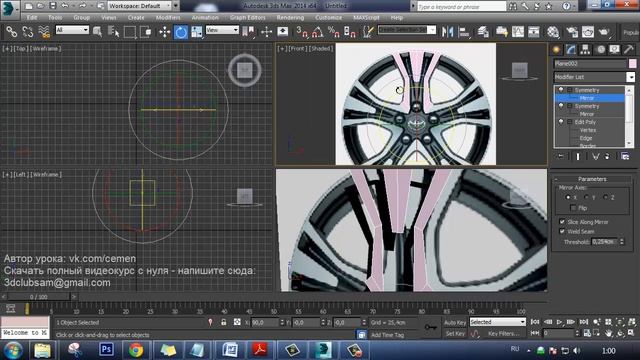Click the Play Animation button
This screenshot has height=360, width=640.
(559, 322)
